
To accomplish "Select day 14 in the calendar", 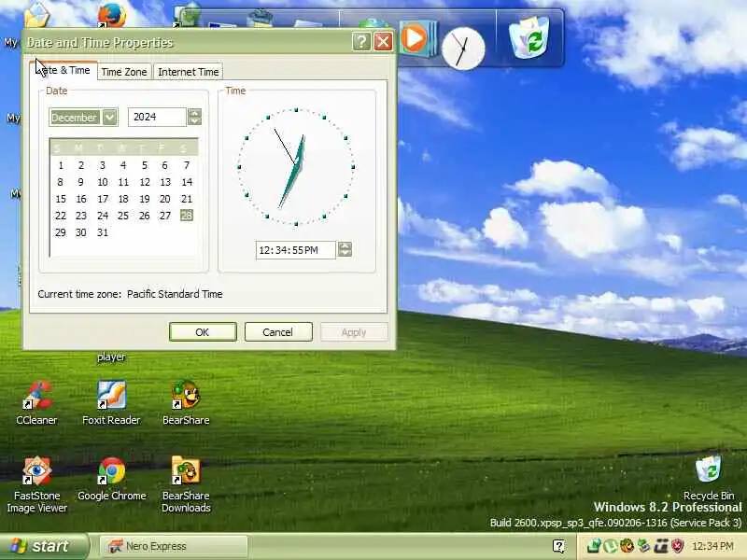I will click(x=186, y=182).
